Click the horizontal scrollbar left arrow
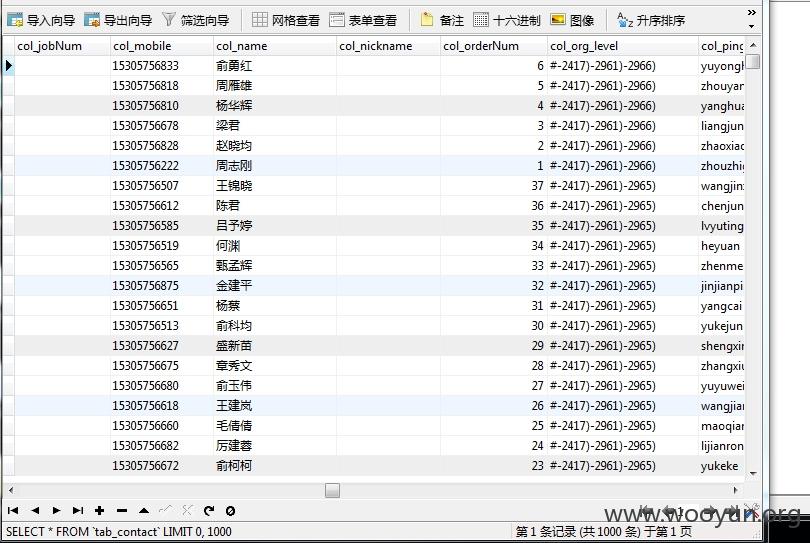The height and width of the screenshot is (543, 810). [11, 490]
